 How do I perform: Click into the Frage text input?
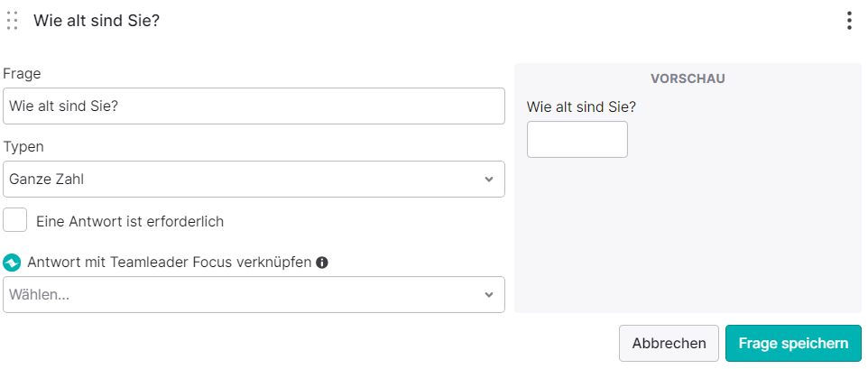coord(254,106)
